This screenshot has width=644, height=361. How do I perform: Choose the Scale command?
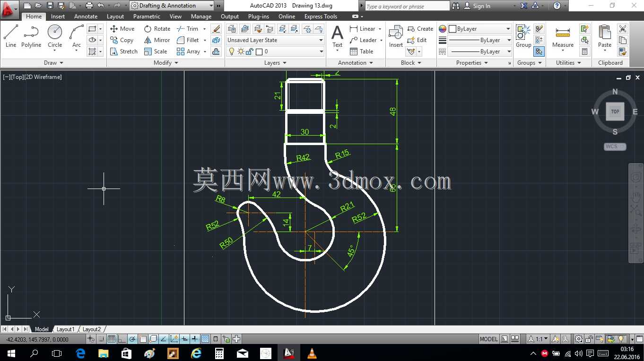point(156,52)
